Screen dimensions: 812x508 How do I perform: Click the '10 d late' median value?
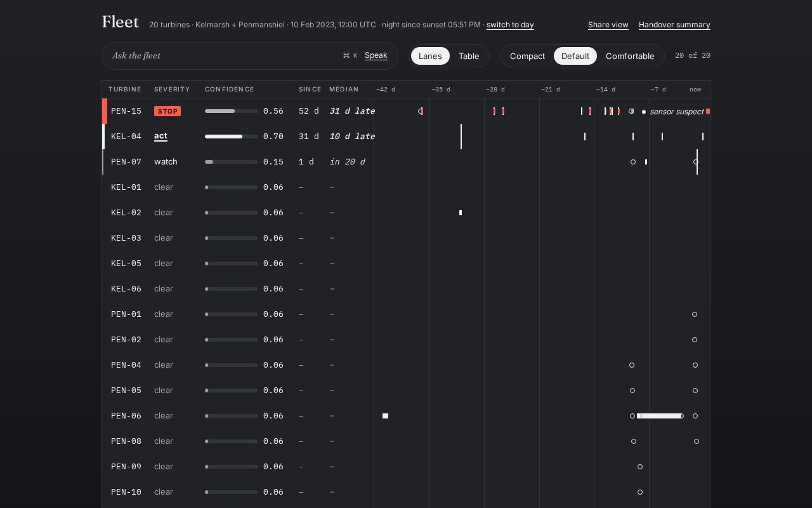click(352, 137)
